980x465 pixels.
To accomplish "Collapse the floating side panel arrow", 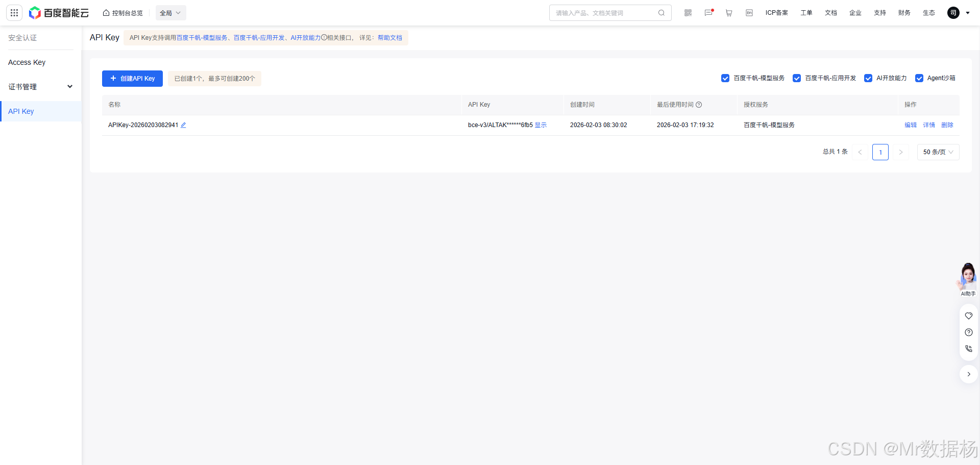I will (969, 374).
